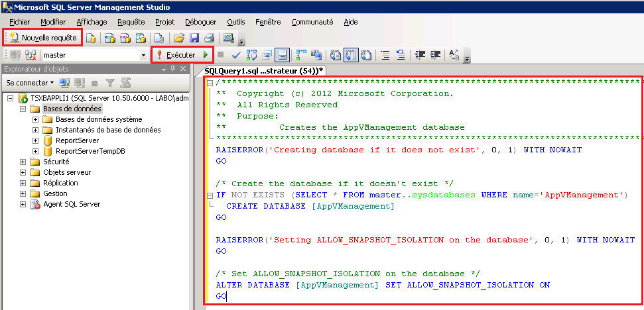Image resolution: width=644 pixels, height=310 pixels.
Task: Increase the line indent
Action: point(435,54)
